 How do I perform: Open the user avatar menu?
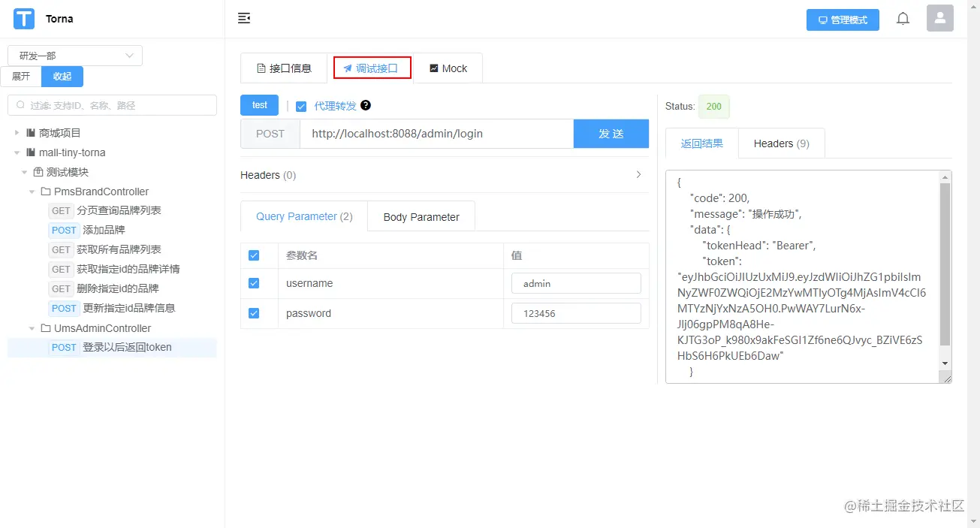click(x=940, y=18)
